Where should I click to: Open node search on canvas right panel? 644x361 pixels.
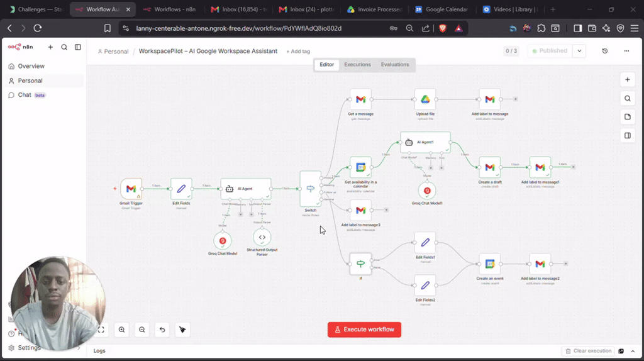click(x=628, y=98)
